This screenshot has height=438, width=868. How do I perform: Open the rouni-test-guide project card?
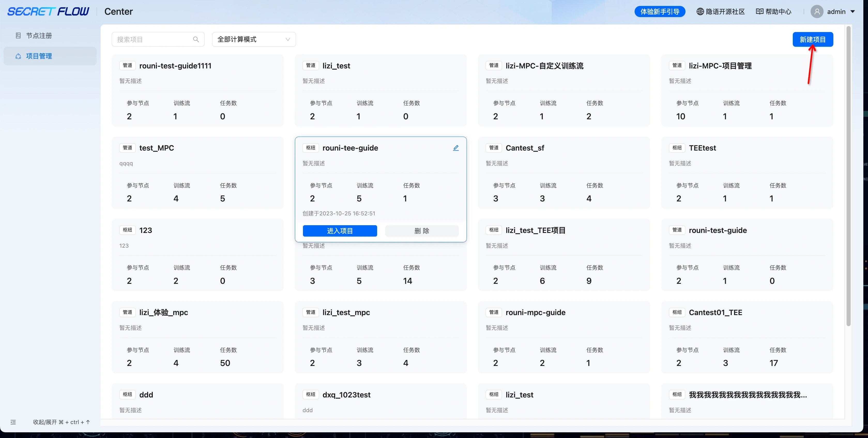tap(747, 255)
